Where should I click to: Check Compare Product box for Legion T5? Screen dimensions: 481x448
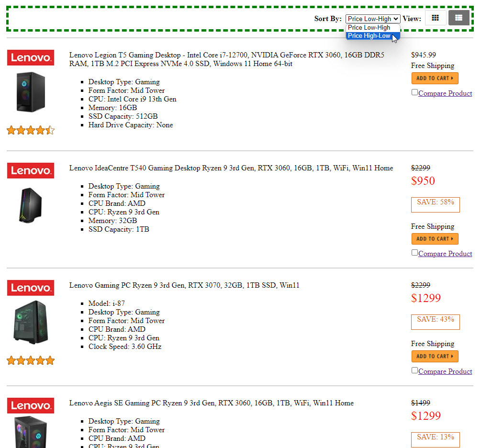click(414, 92)
